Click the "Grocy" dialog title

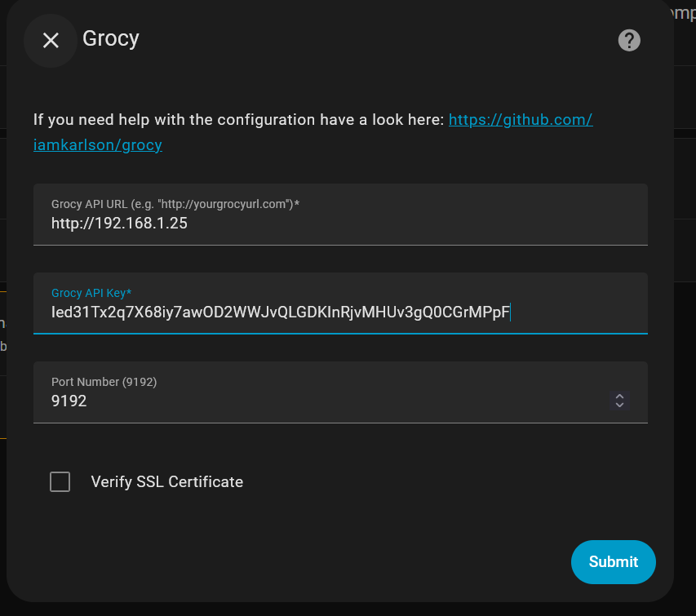[111, 38]
